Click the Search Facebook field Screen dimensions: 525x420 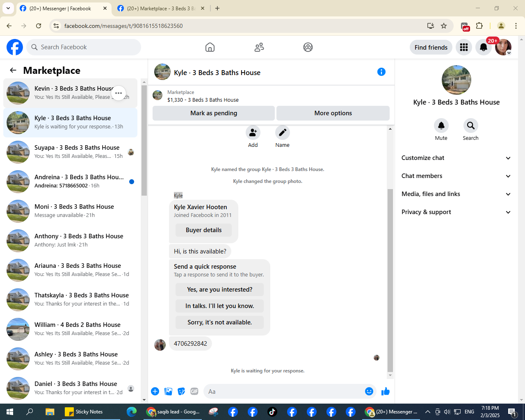84,47
